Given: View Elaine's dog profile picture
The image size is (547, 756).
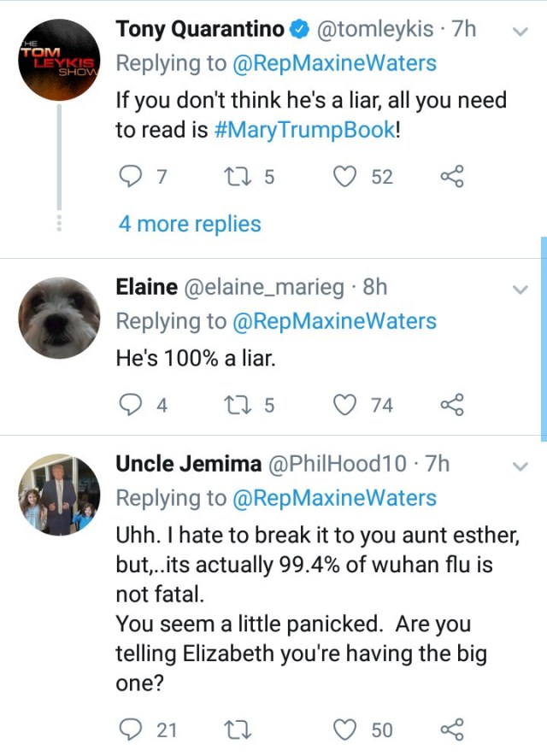Looking at the screenshot, I should click(59, 317).
